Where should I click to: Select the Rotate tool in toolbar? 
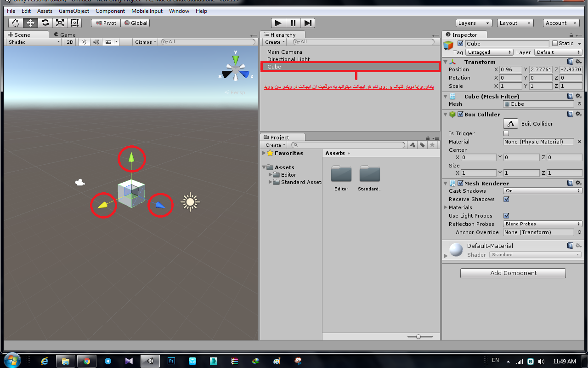45,23
